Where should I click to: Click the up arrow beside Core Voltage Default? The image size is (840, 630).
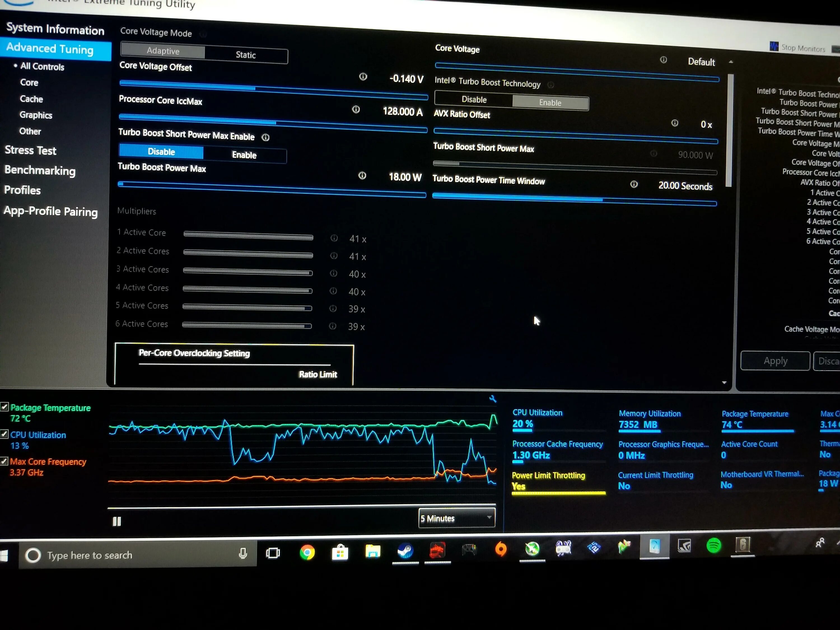coord(731,62)
